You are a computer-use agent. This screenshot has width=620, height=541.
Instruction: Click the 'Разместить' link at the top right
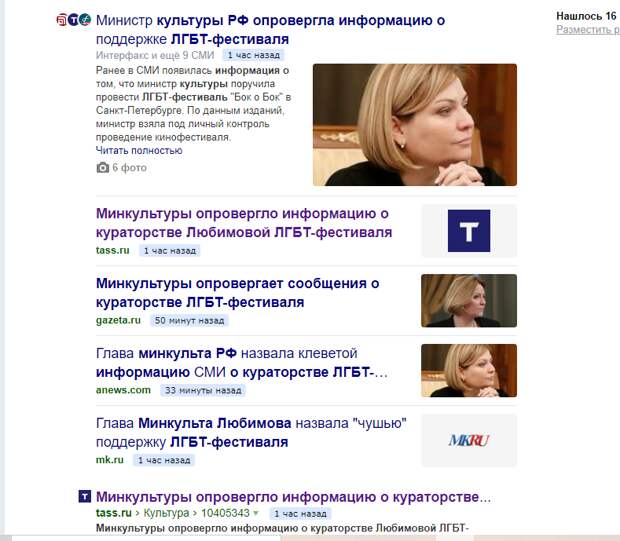coord(588,30)
